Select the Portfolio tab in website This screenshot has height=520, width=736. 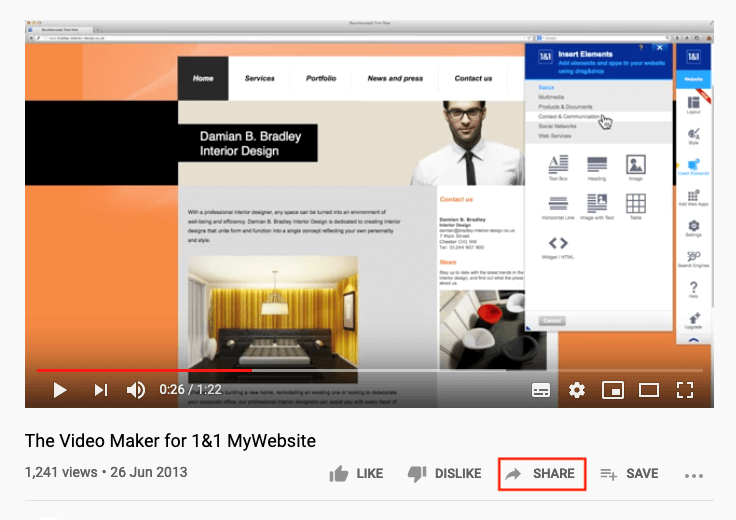(x=321, y=78)
